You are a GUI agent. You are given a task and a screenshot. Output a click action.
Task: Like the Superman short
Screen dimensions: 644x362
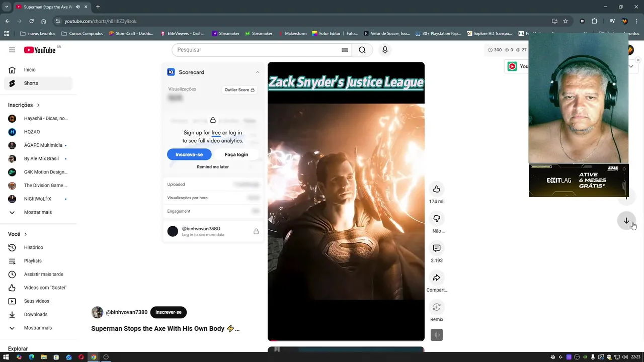tap(437, 189)
